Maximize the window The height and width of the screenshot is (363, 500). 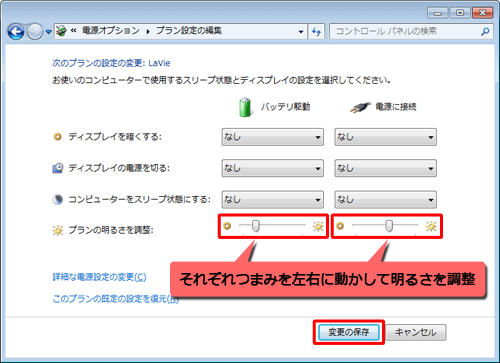(460, 13)
